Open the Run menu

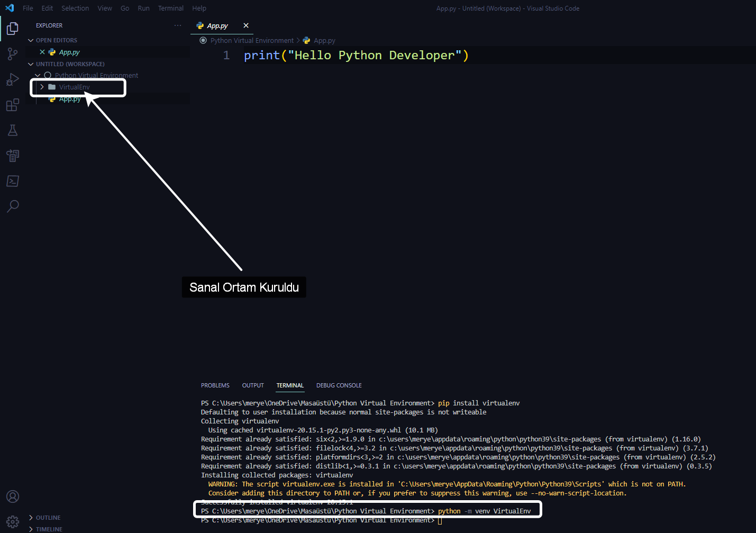[143, 8]
